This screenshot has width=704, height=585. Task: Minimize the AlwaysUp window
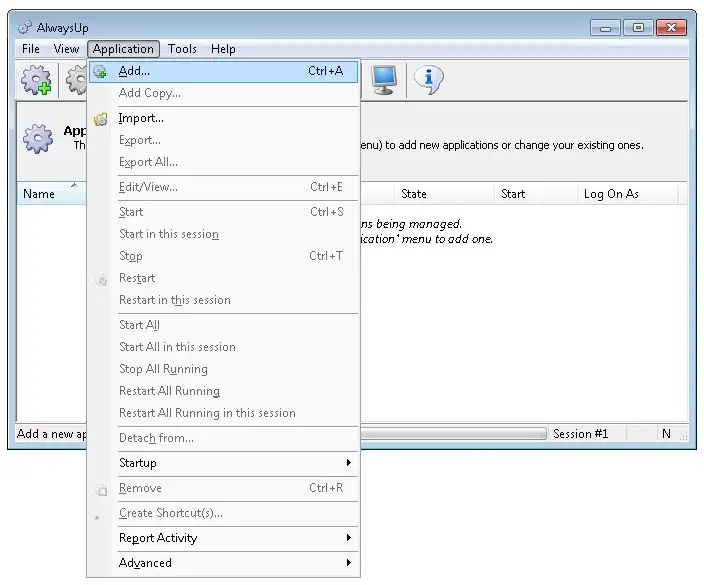605,28
